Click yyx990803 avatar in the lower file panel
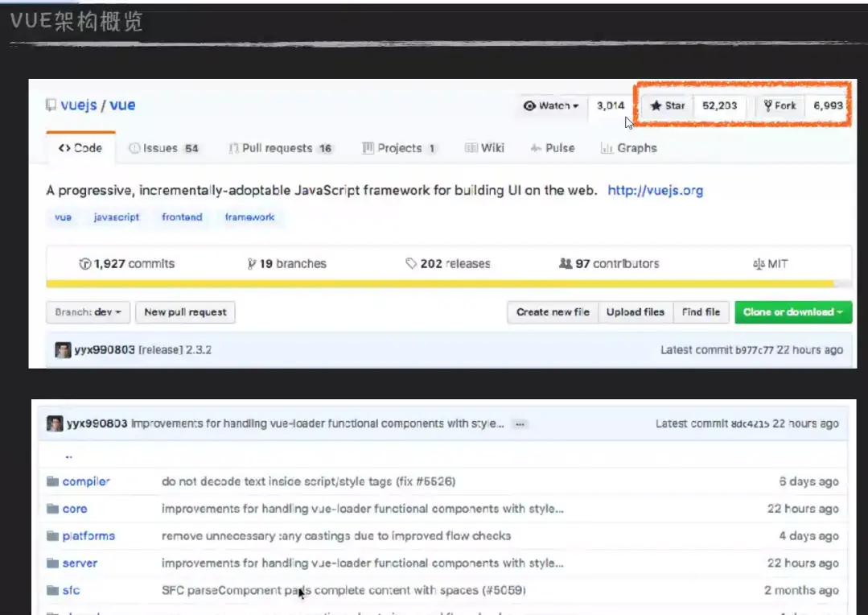The height and width of the screenshot is (615, 868). click(x=55, y=424)
